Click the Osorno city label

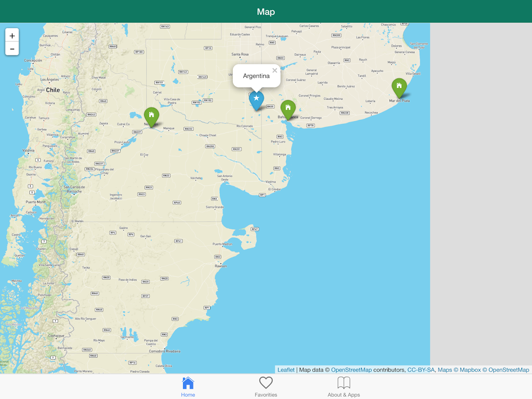tap(31, 174)
